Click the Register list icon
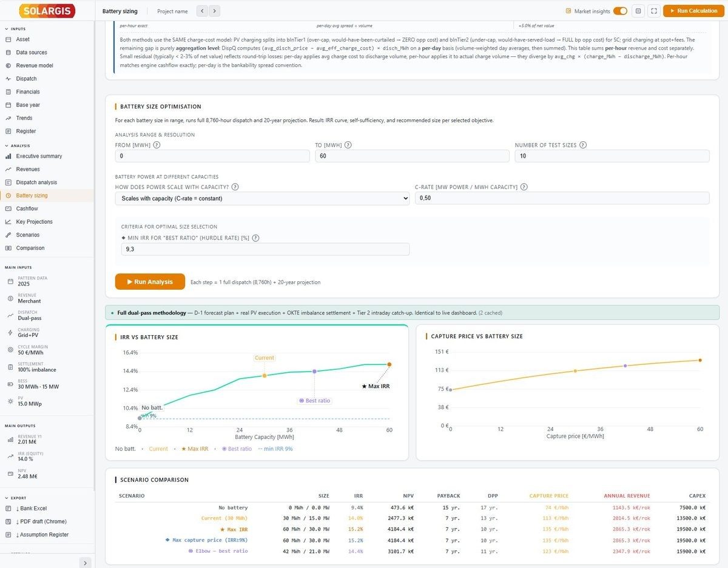 [x=8, y=131]
